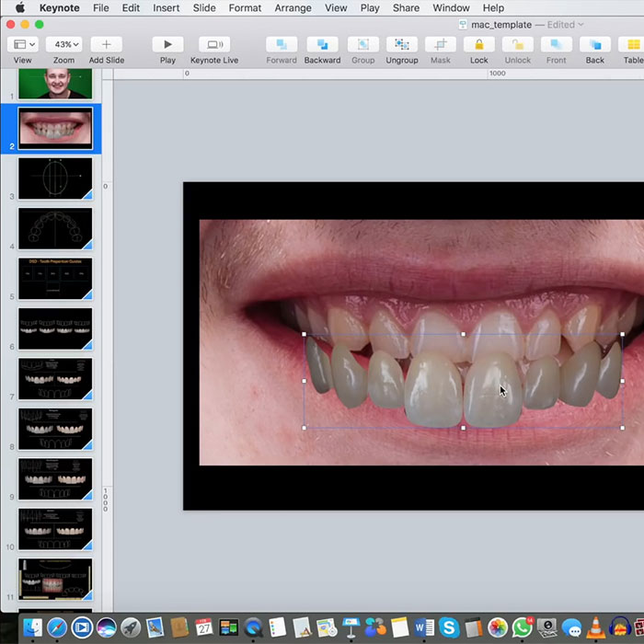Click the top-center resize handle of selection
The height and width of the screenshot is (644, 644).
pos(463,334)
